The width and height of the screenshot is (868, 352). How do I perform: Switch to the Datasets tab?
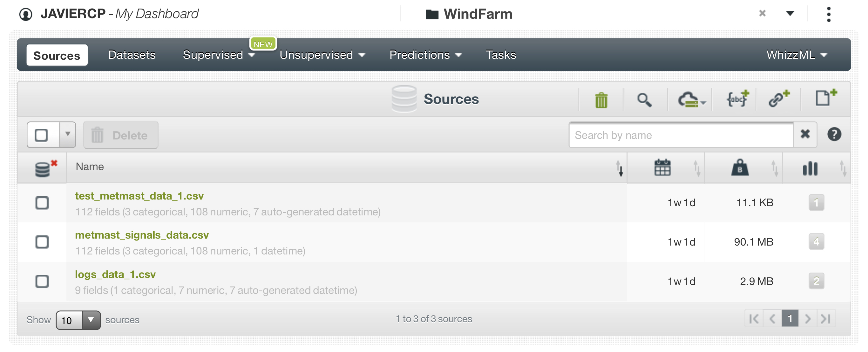[x=132, y=55]
